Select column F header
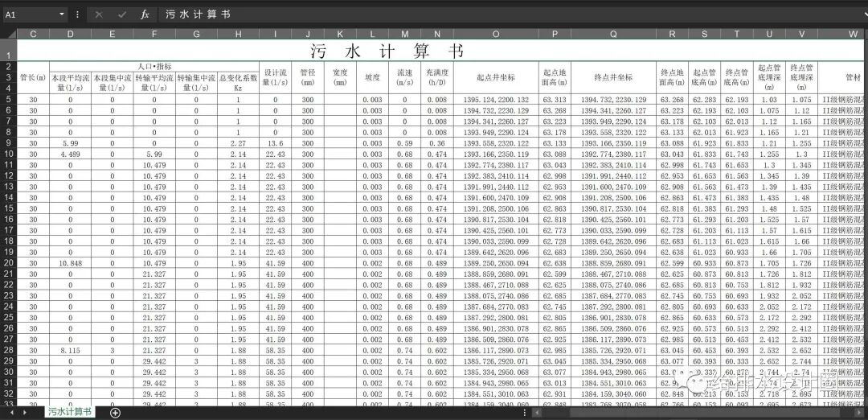 [154, 34]
